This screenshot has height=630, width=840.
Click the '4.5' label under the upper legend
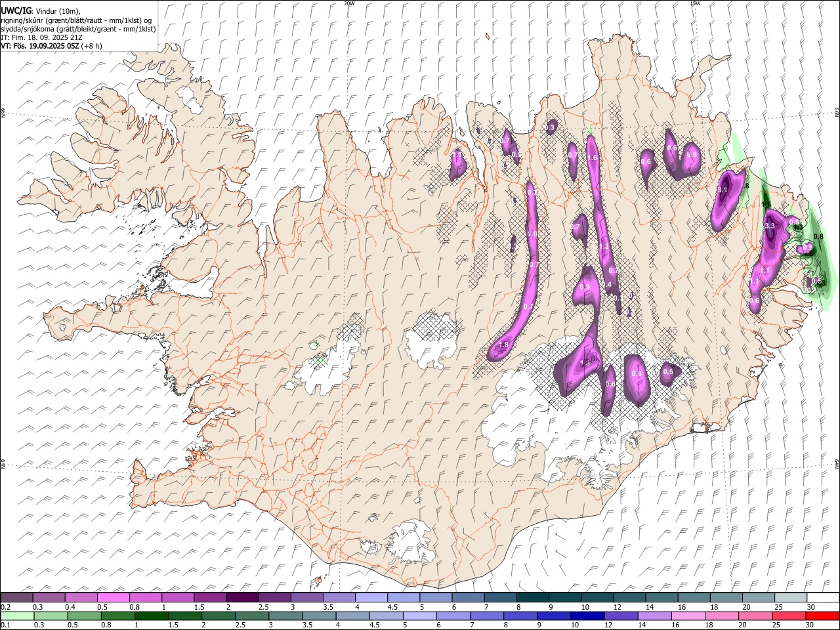pyautogui.click(x=392, y=607)
